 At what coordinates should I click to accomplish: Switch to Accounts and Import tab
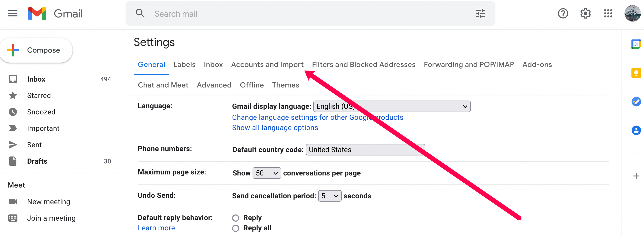[x=267, y=65]
